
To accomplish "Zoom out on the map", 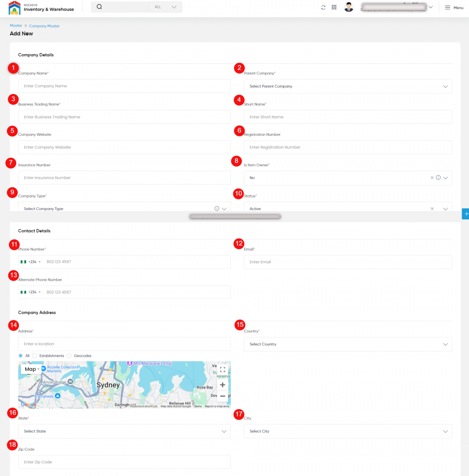I will click(x=223, y=396).
